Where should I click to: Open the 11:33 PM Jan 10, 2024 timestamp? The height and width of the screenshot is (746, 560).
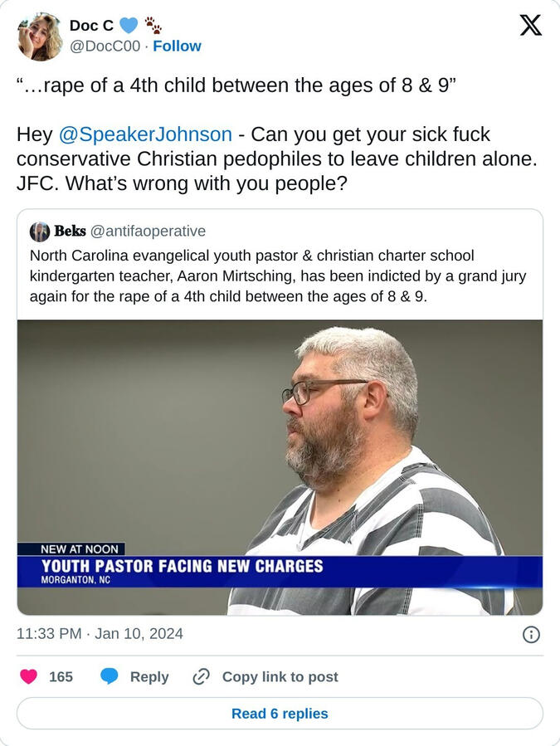pyautogui.click(x=100, y=634)
